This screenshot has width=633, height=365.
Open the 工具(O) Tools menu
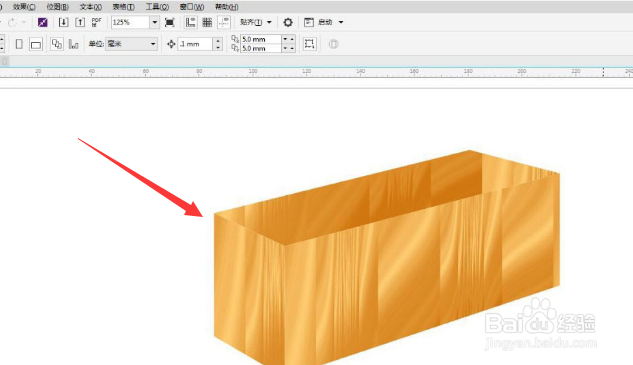coord(157,7)
